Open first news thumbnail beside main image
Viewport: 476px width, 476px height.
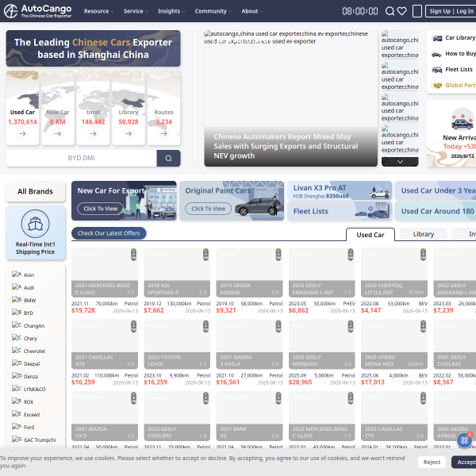click(x=400, y=44)
